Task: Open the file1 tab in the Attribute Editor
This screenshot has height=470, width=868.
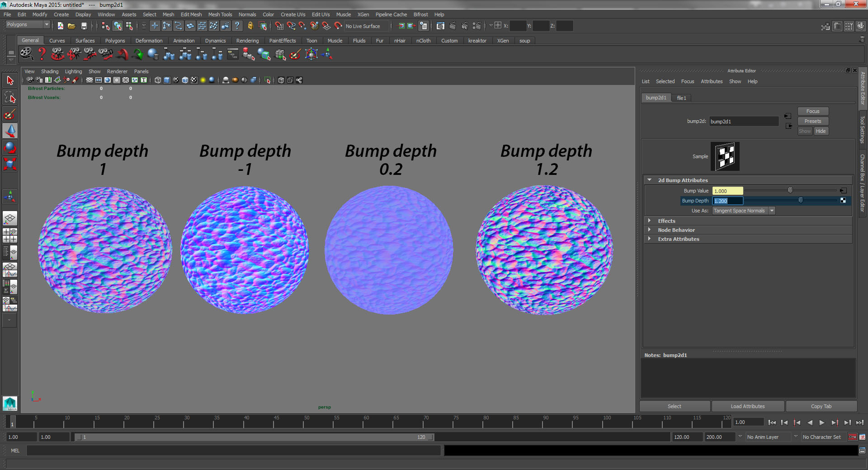Action: (682, 98)
